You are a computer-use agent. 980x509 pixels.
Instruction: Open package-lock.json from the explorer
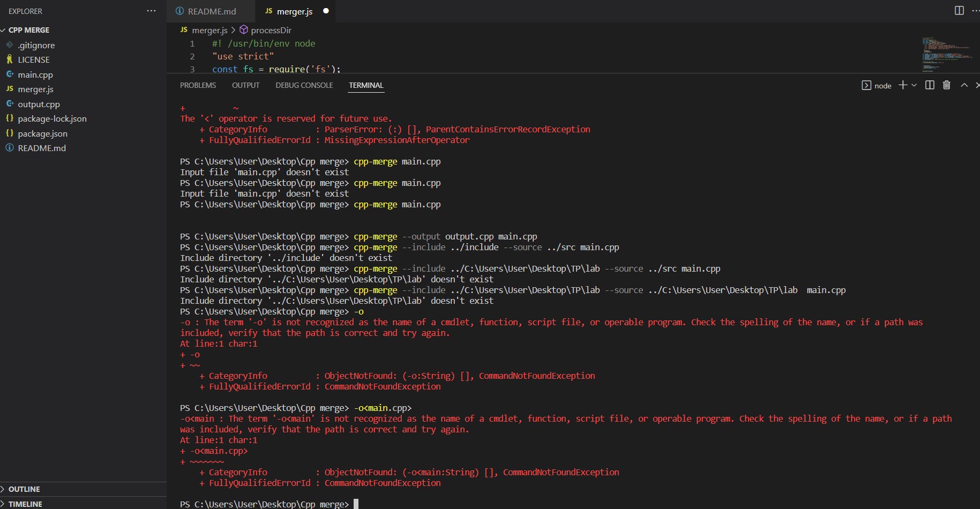pyautogui.click(x=52, y=118)
